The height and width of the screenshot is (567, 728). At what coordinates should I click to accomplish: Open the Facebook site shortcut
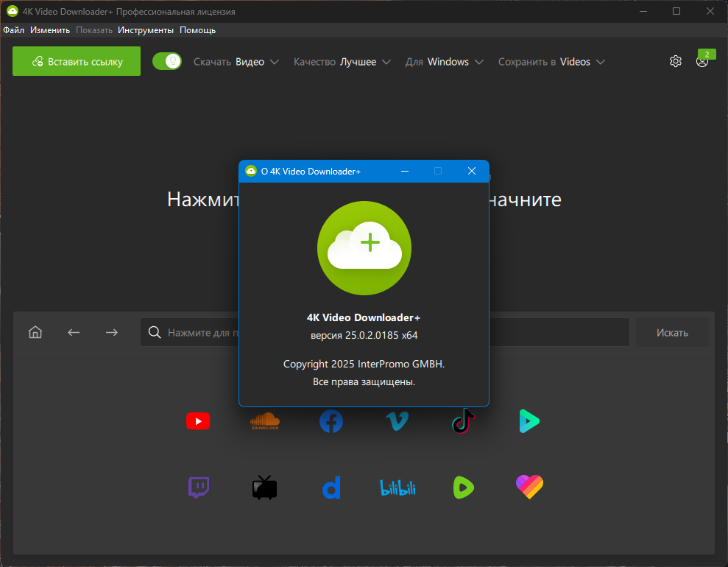(331, 421)
